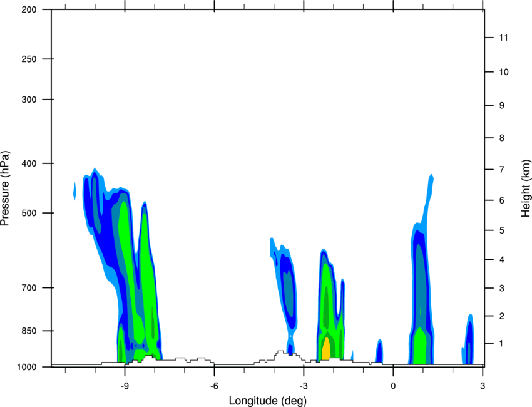This screenshot has width=532, height=407.
Task: Pick the 3 km height label
Action: coord(502,288)
